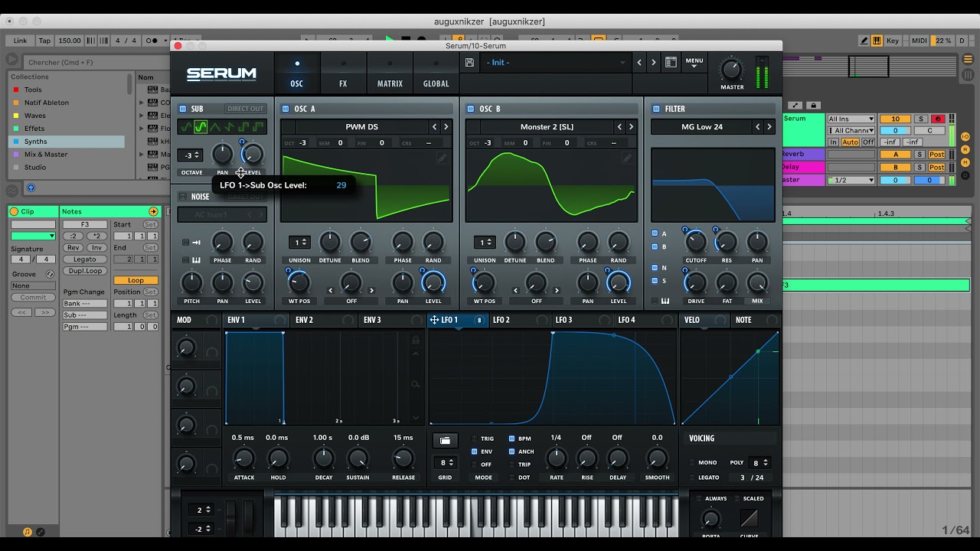Screen dimensions: 980x551
Task: Click the Ableton browser search preview icon
Action: pos(31,187)
